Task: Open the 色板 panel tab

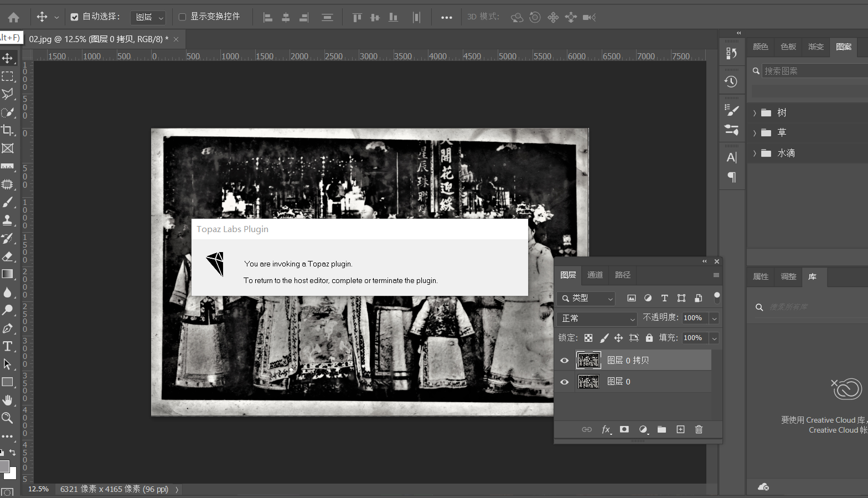Action: pyautogui.click(x=788, y=47)
